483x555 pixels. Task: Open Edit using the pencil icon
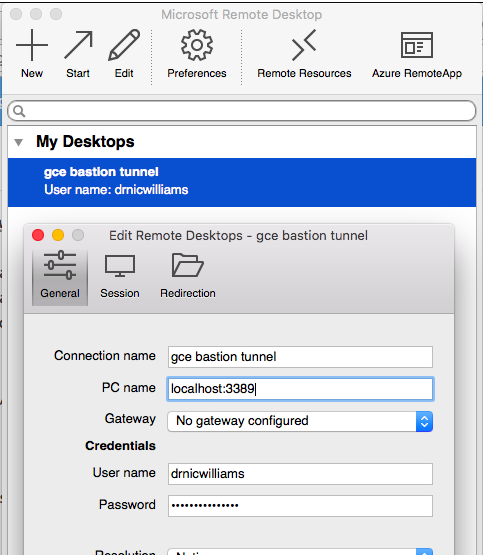(x=124, y=45)
